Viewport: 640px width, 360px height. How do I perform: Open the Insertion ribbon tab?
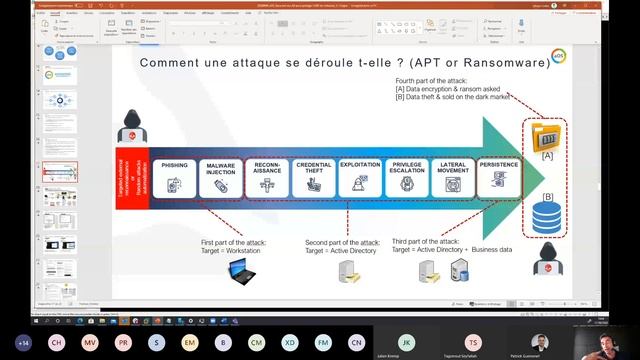click(x=71, y=13)
